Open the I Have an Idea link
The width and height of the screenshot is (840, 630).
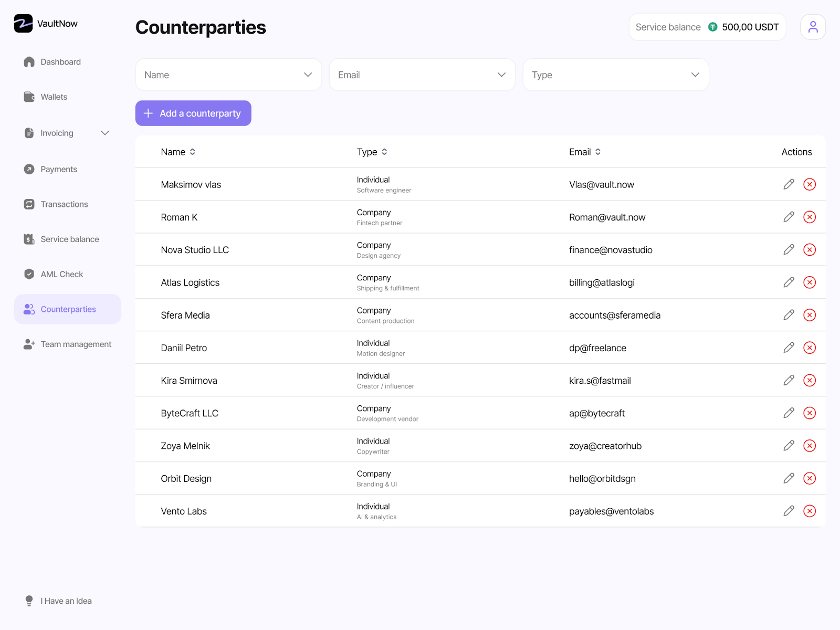click(66, 601)
